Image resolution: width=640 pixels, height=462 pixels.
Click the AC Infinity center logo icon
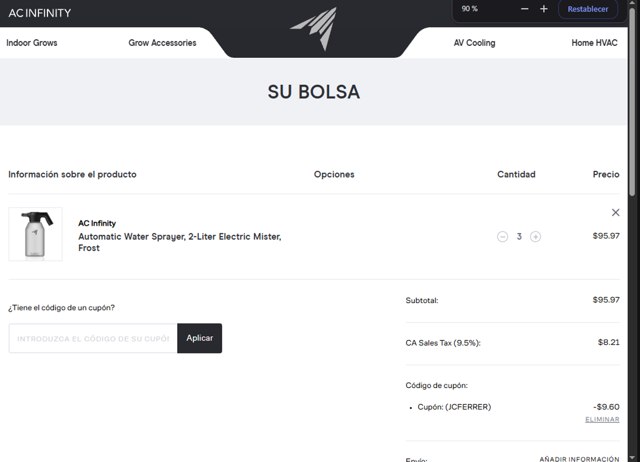(319, 28)
